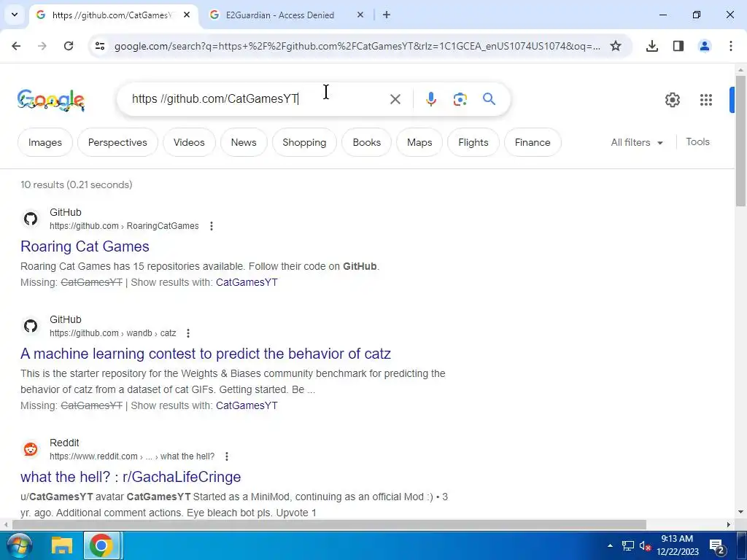Filter results by Images

[x=44, y=142]
